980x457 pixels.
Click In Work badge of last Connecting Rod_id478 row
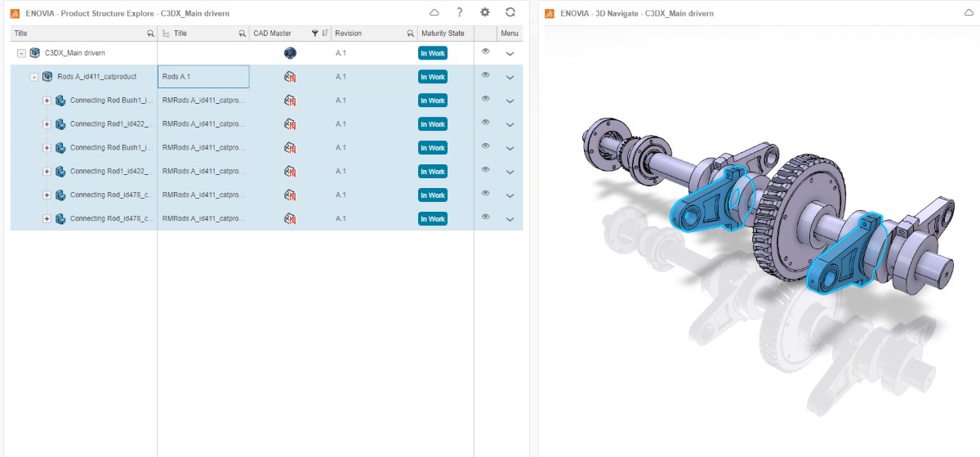click(433, 219)
